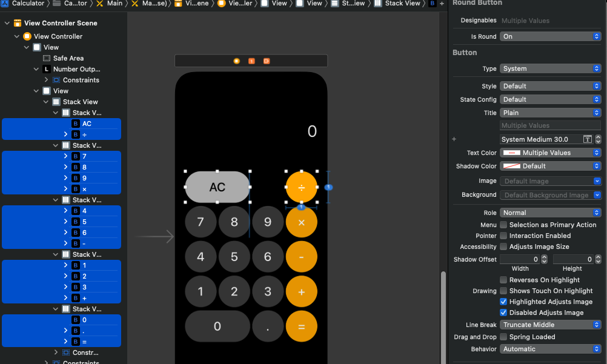Expand the × button row
607x364 pixels.
65,188
